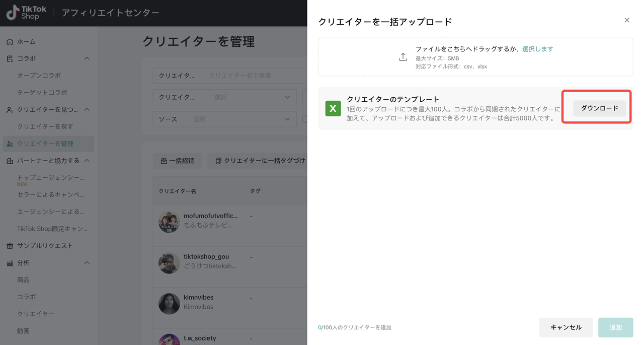Click the クリエイターを見つける person-search icon
The image size is (644, 345).
10,109
